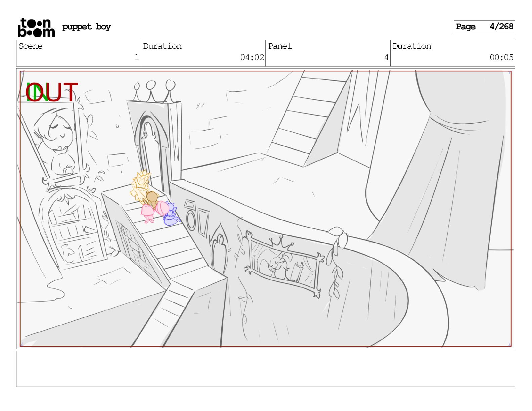
Task: Click the 'Scene' header label
Action: (x=31, y=46)
